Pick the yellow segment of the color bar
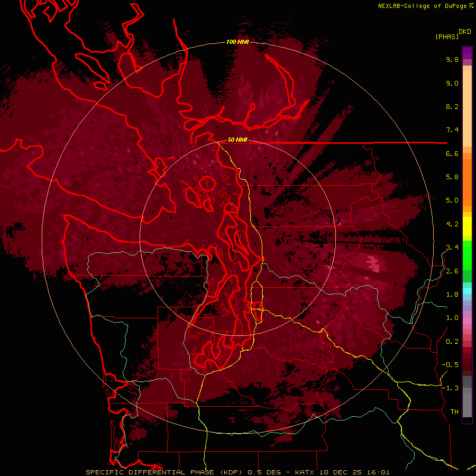Viewport: 476px width, 476px height. pos(467,226)
